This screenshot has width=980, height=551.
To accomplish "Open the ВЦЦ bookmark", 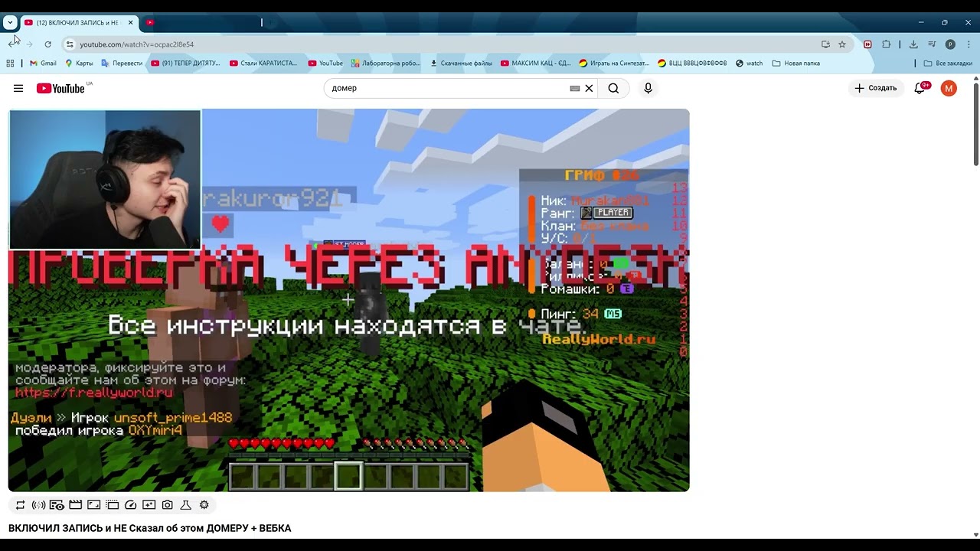I will click(x=692, y=64).
